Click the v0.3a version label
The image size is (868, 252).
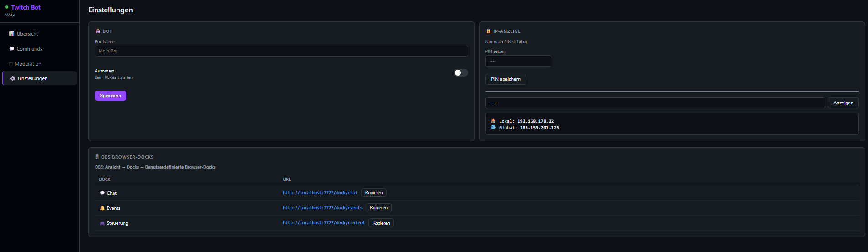click(10, 15)
